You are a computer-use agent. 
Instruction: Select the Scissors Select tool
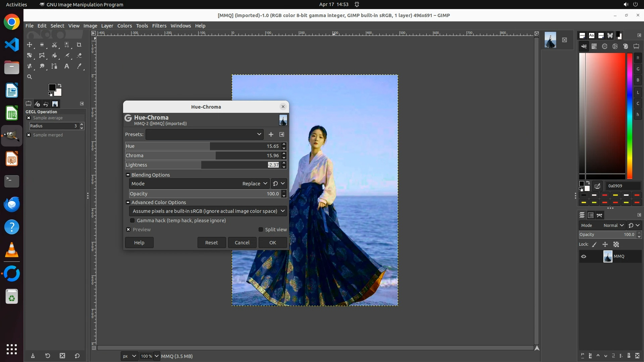[x=54, y=45]
